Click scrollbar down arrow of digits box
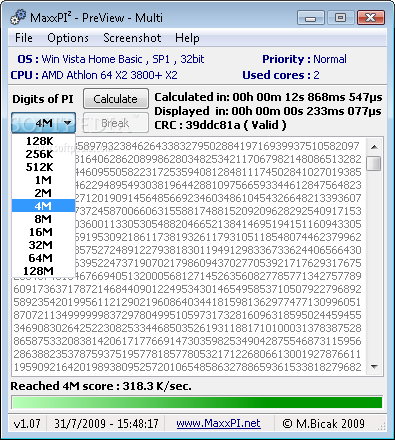Viewport: 395px width, 440px height. 374,367
